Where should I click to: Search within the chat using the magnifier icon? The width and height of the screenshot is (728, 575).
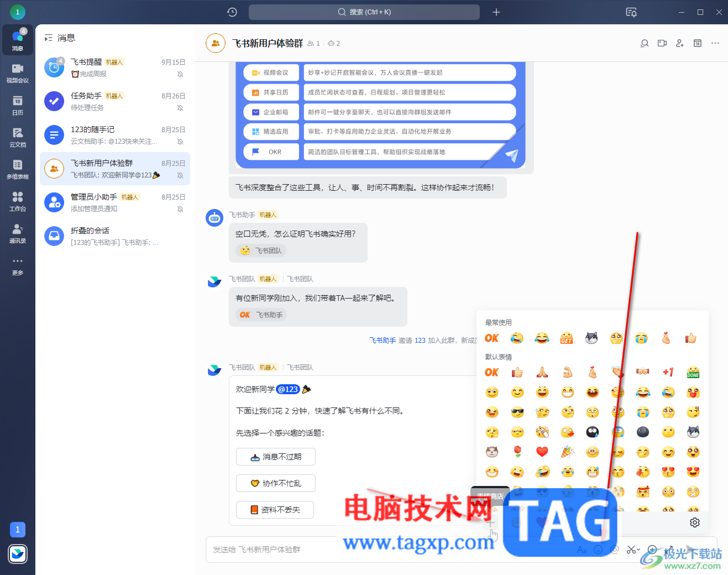point(645,43)
